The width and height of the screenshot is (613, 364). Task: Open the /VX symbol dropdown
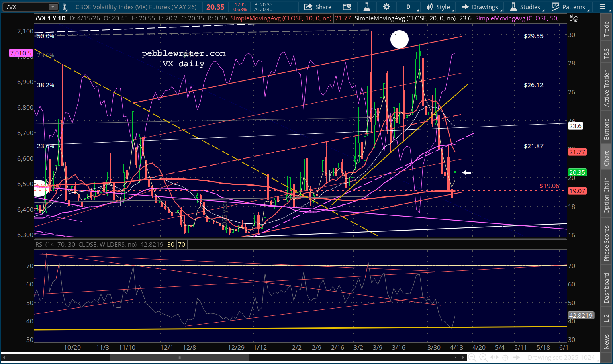pos(53,7)
